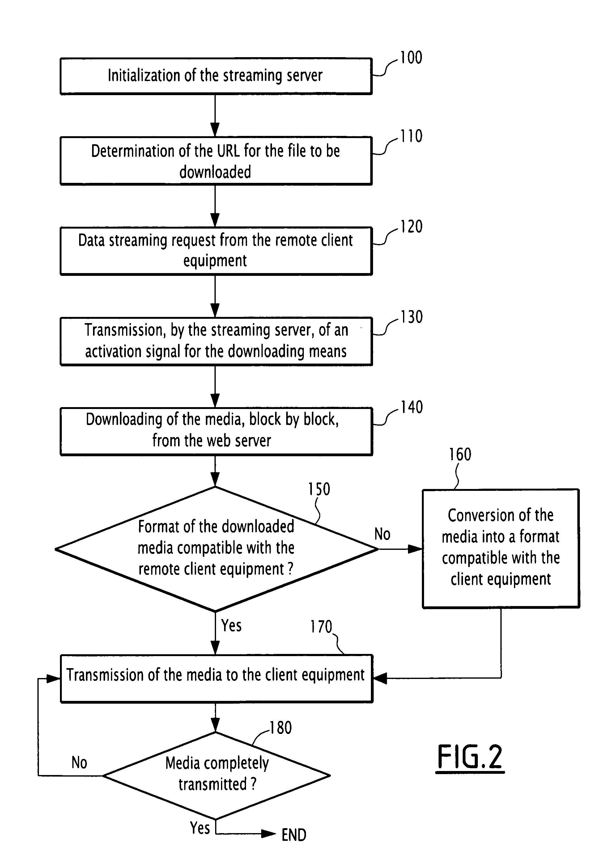Viewport: 603px width, 868px height.
Task: Click the media conversion process box
Action: (500, 540)
